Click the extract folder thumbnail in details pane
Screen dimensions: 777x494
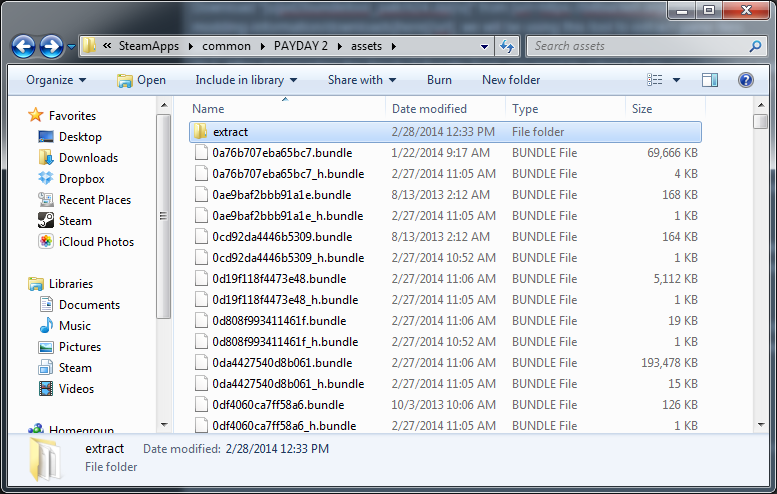46,459
